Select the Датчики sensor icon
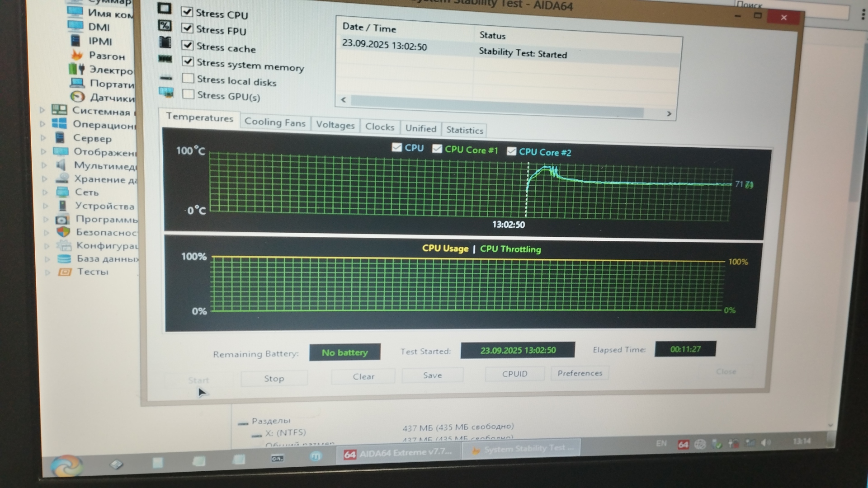Viewport: 868px width, 488px height. (x=77, y=97)
